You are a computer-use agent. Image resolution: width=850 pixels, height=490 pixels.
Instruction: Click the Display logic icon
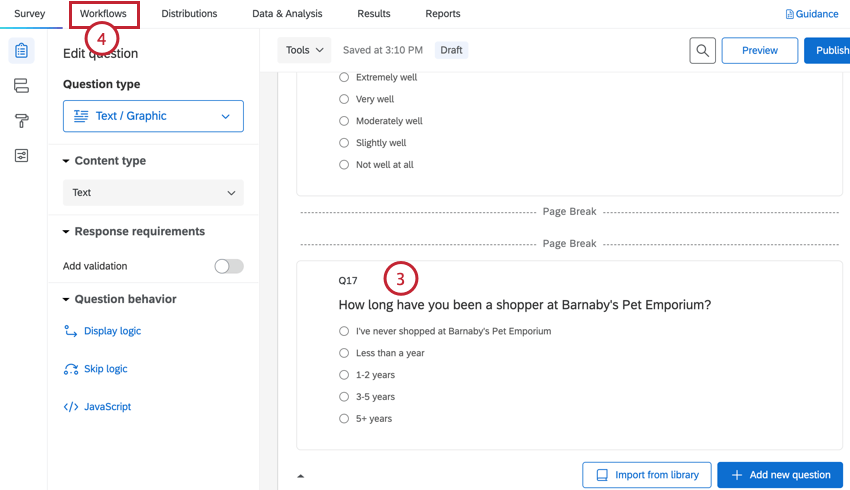71,331
